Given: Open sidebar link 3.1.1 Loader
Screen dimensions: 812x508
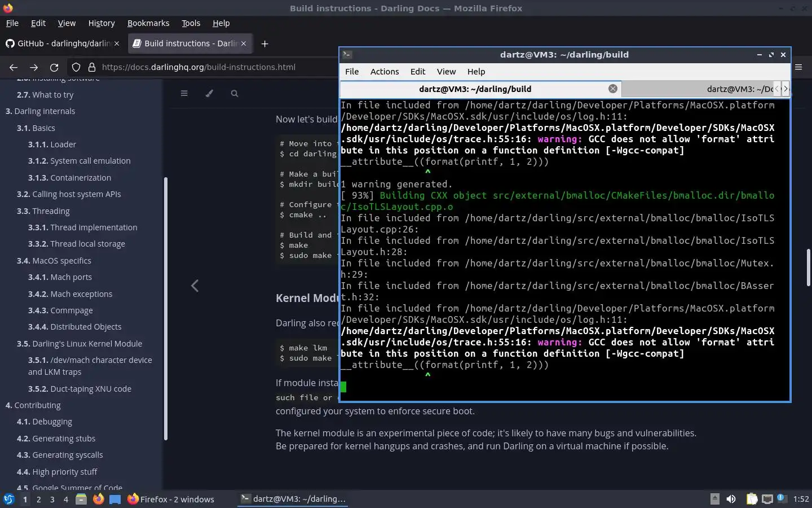Looking at the screenshot, I should click(52, 144).
